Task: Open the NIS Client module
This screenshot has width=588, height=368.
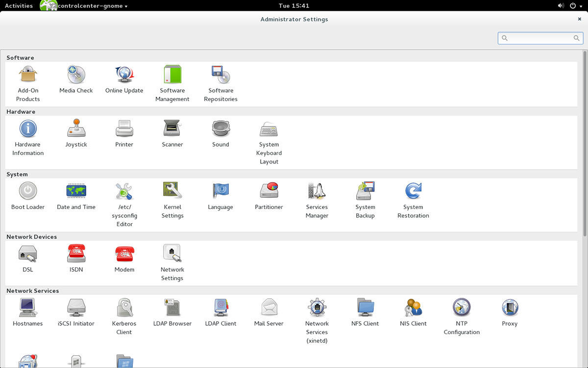Action: click(413, 313)
